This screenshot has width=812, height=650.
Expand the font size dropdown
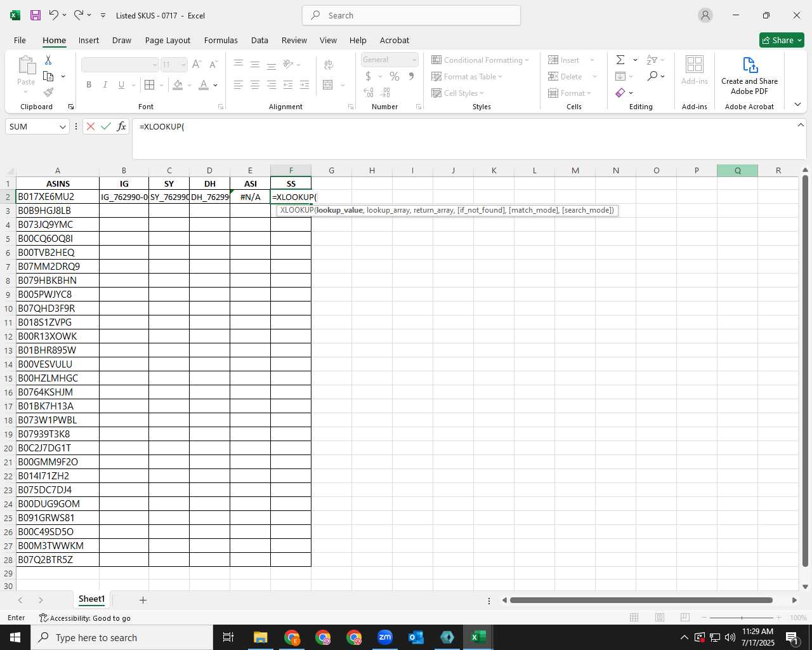[183, 64]
